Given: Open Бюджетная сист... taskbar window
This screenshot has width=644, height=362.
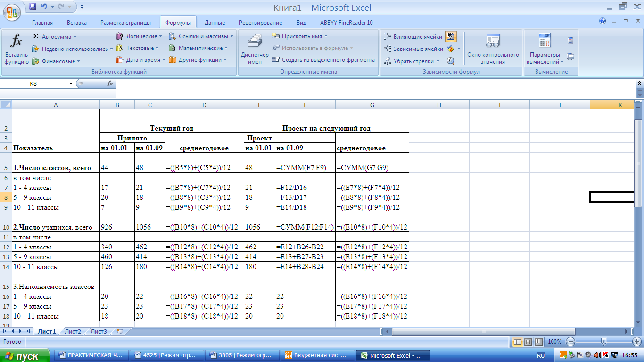Looking at the screenshot, I should tap(318, 355).
